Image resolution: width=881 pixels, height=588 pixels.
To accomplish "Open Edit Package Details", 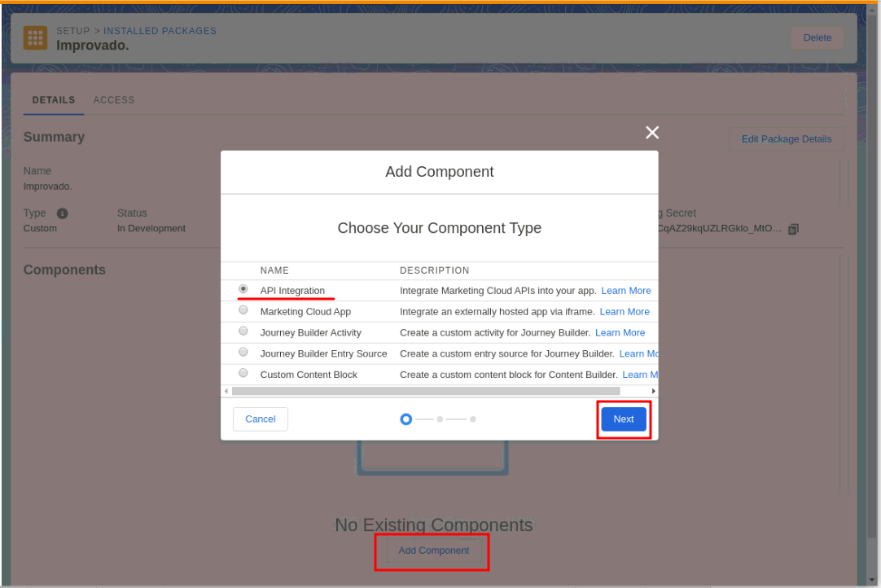I will 786,138.
